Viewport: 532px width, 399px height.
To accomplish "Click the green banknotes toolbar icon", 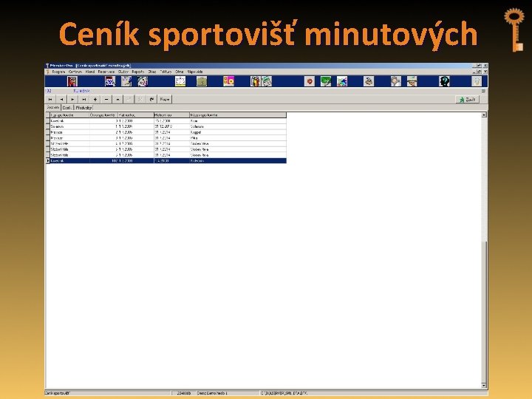I will pos(267,81).
